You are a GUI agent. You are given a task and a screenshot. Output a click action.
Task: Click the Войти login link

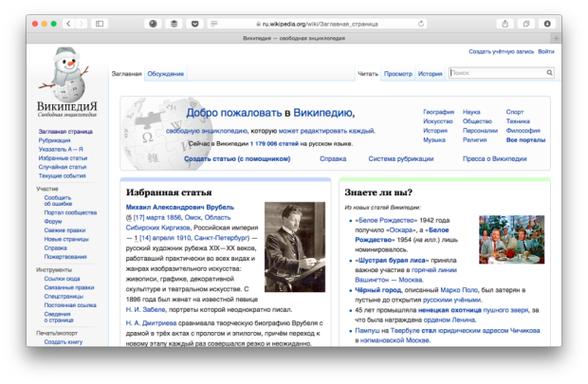546,52
